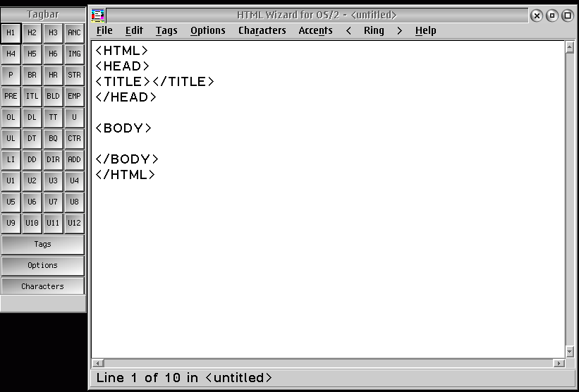Insert a horizontal rule with HR
Viewport: 579px width, 392px height.
(53, 75)
